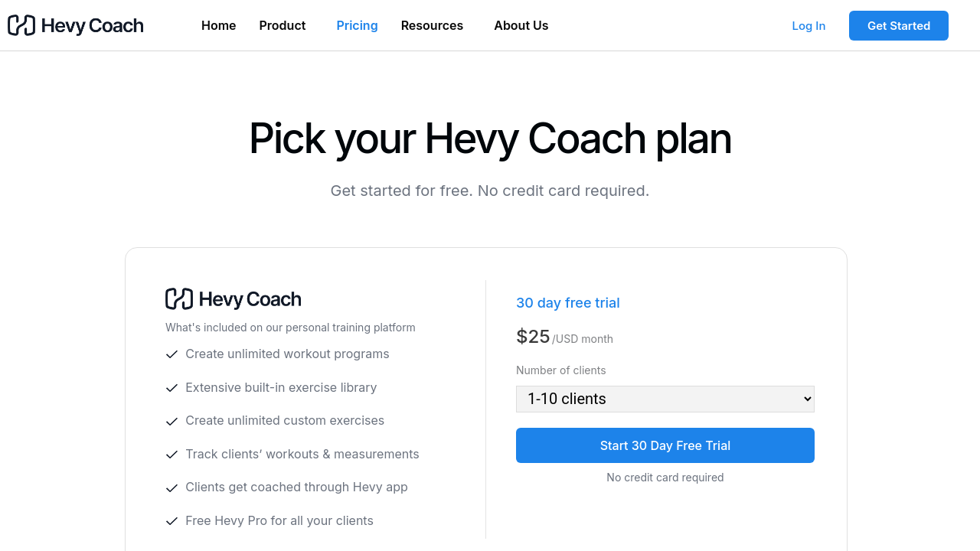
Task: Expand the Resources menu
Action: (432, 25)
